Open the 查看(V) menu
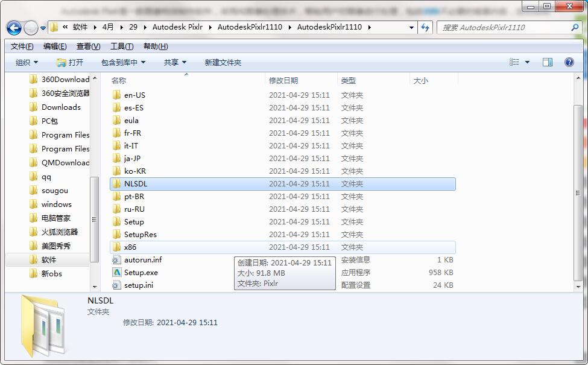The image size is (588, 365). tap(88, 46)
